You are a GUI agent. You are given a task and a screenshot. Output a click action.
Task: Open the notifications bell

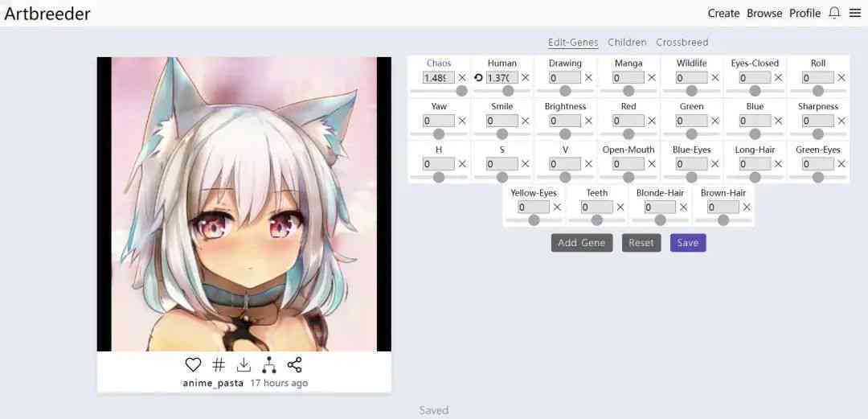point(833,13)
